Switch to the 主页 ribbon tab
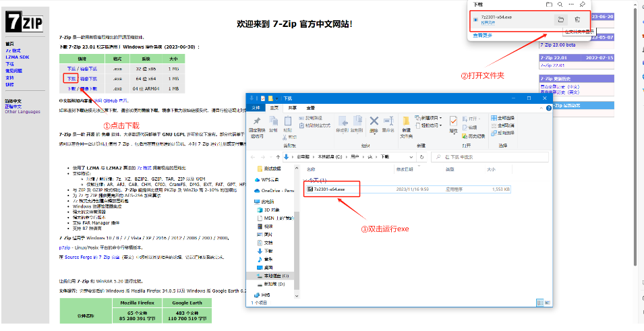This screenshot has height=331, width=644. click(274, 108)
